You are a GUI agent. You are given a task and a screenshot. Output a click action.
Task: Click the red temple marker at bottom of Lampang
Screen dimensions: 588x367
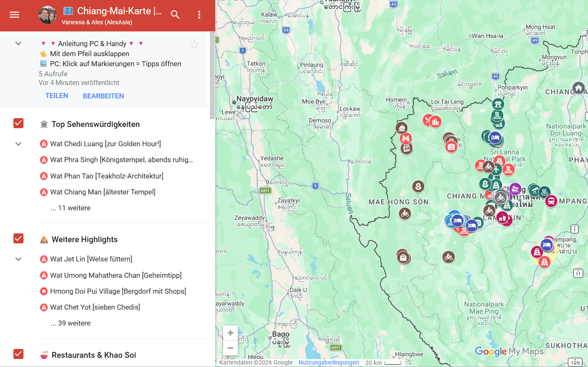(x=544, y=262)
